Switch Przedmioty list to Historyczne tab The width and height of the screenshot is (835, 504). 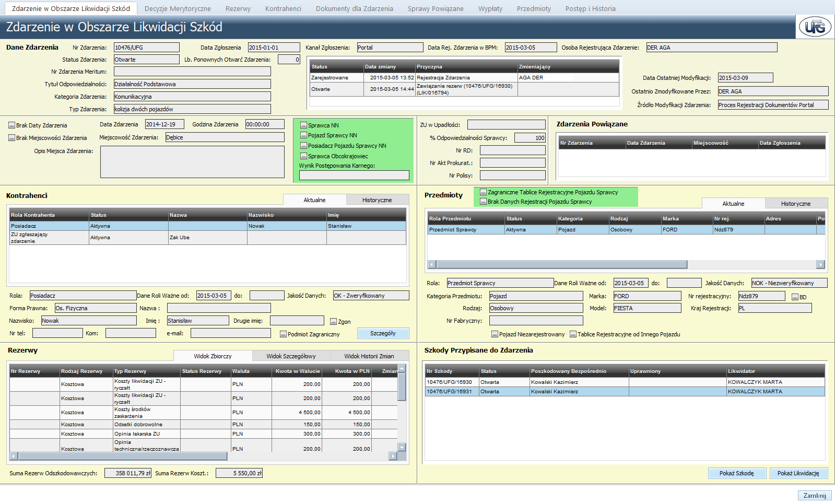pyautogui.click(x=796, y=204)
